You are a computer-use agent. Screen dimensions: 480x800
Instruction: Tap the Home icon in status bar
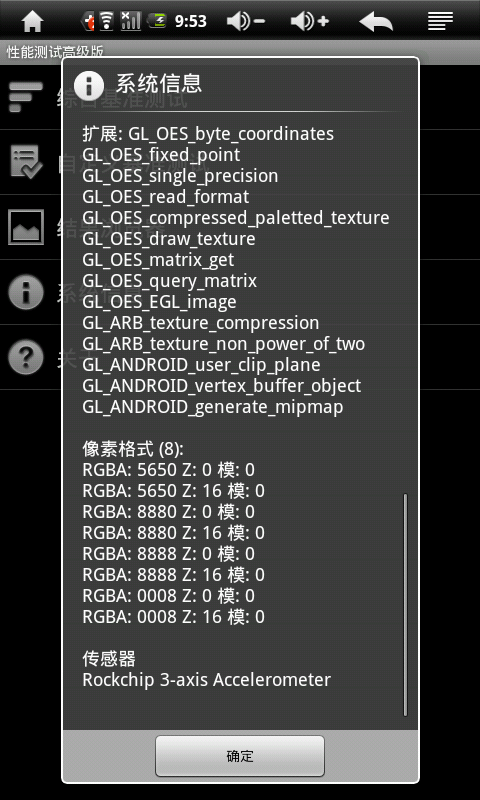[33, 21]
